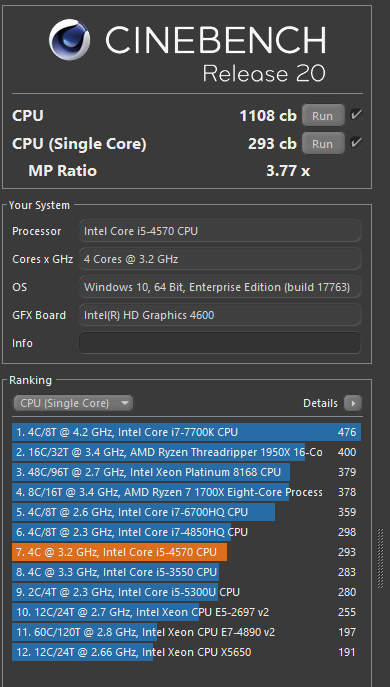Run the CPU benchmark
The height and width of the screenshot is (687, 390).
click(323, 116)
